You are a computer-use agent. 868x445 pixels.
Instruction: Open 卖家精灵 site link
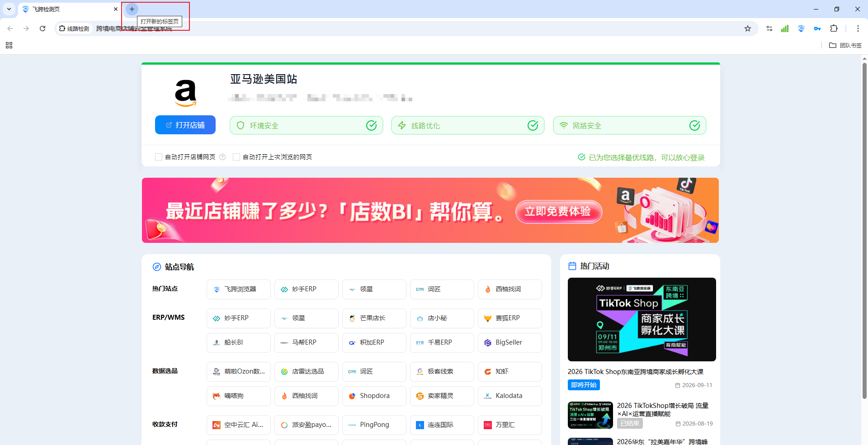[x=442, y=396]
